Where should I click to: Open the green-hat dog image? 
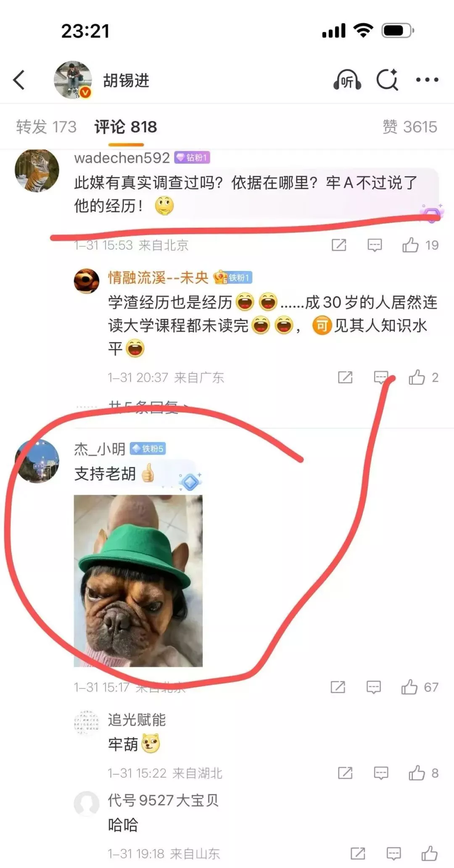coord(138,581)
